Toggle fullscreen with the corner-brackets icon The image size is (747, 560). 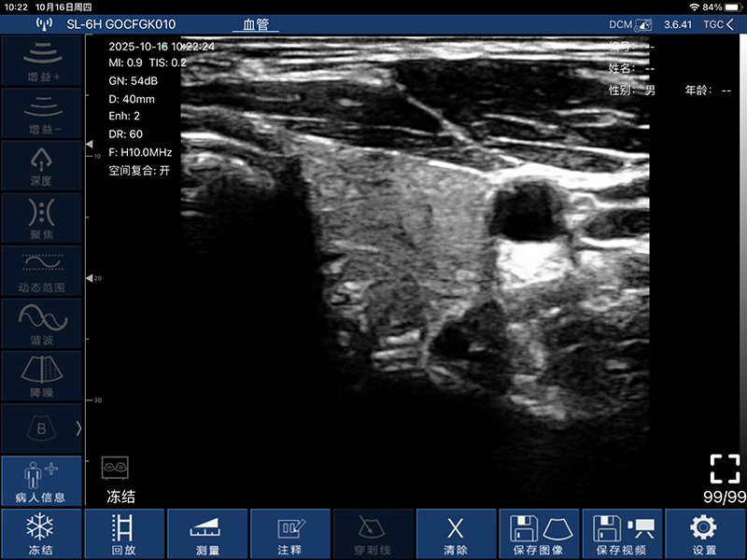click(x=724, y=469)
